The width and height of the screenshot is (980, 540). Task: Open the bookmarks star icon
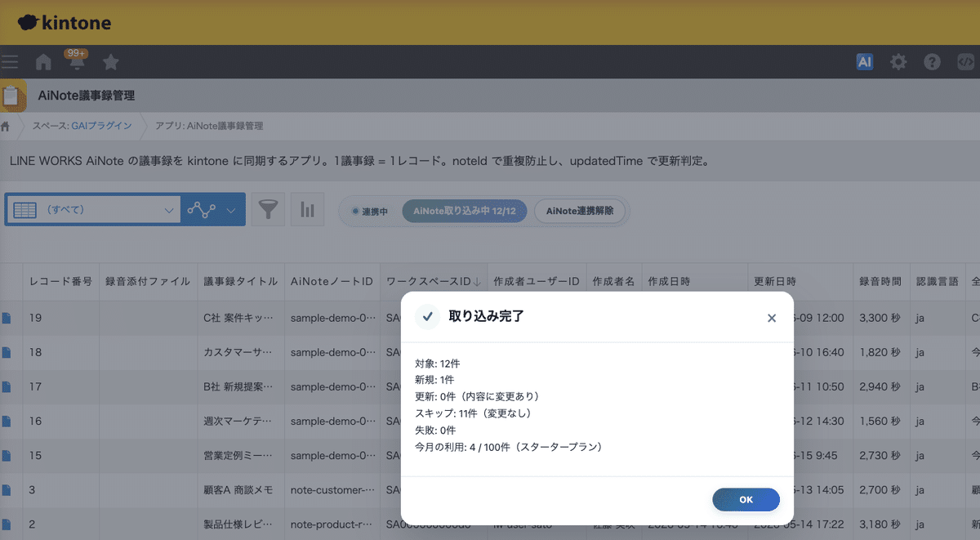(x=111, y=62)
